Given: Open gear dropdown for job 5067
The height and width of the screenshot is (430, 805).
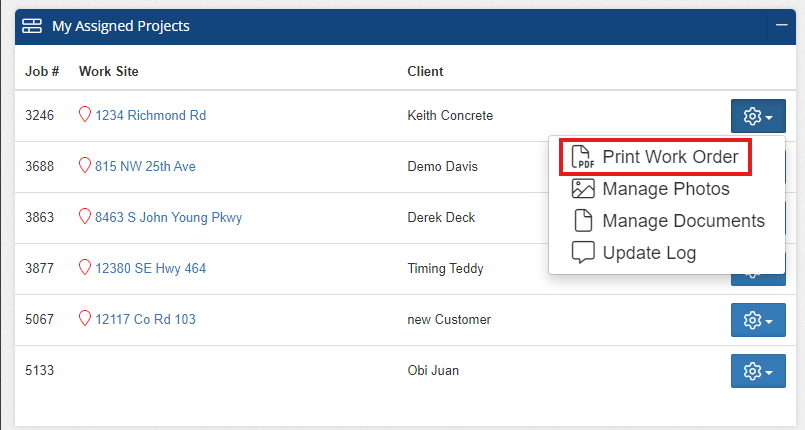Looking at the screenshot, I should coord(758,320).
